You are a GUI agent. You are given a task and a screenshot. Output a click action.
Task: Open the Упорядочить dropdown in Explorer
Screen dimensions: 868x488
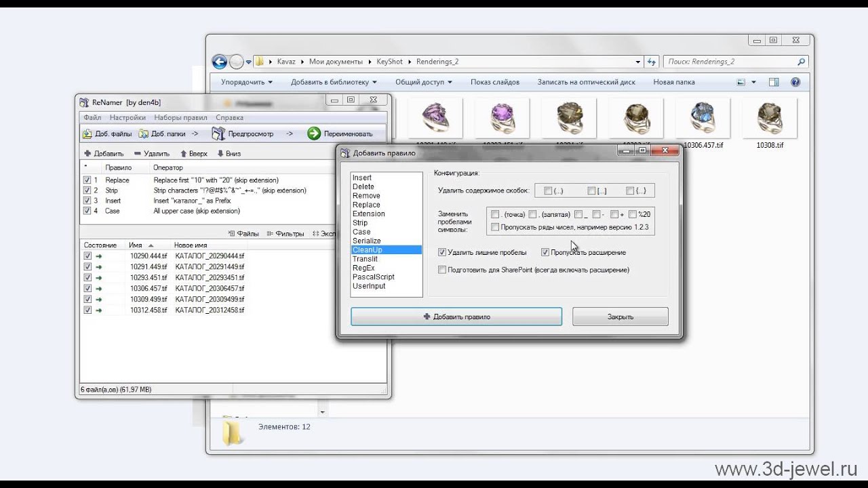pos(246,82)
